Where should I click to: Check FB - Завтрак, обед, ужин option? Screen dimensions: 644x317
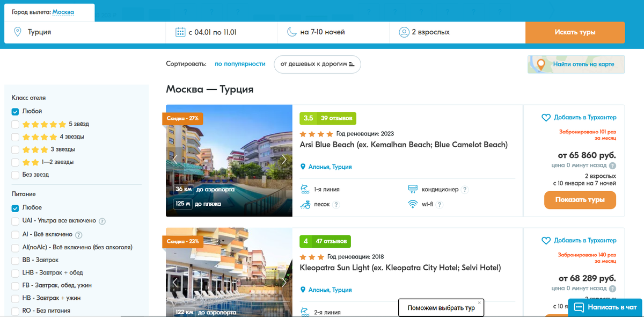(x=15, y=285)
